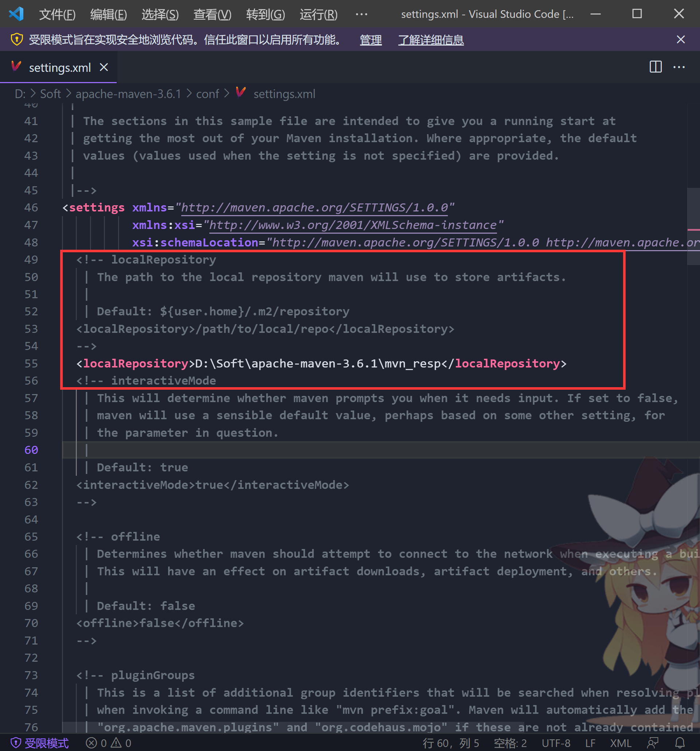Select the UTF-8 encoding indicator
This screenshot has width=700, height=751.
click(x=556, y=743)
